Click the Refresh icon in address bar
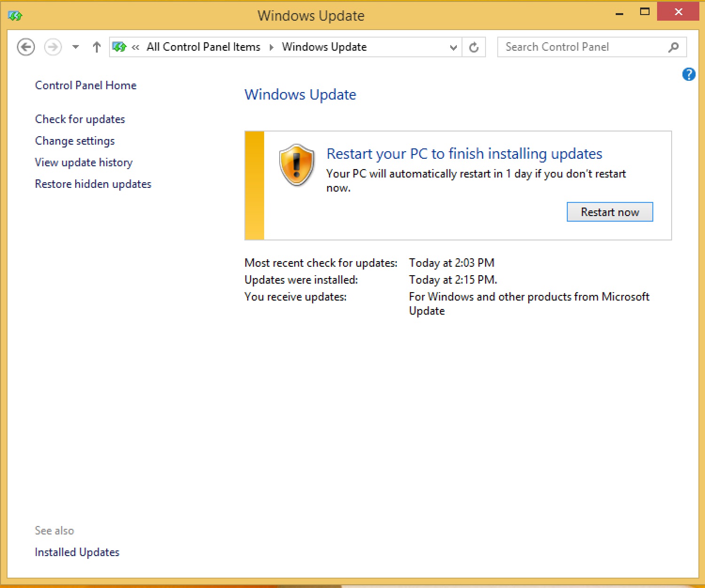The width and height of the screenshot is (705, 588). pos(474,47)
